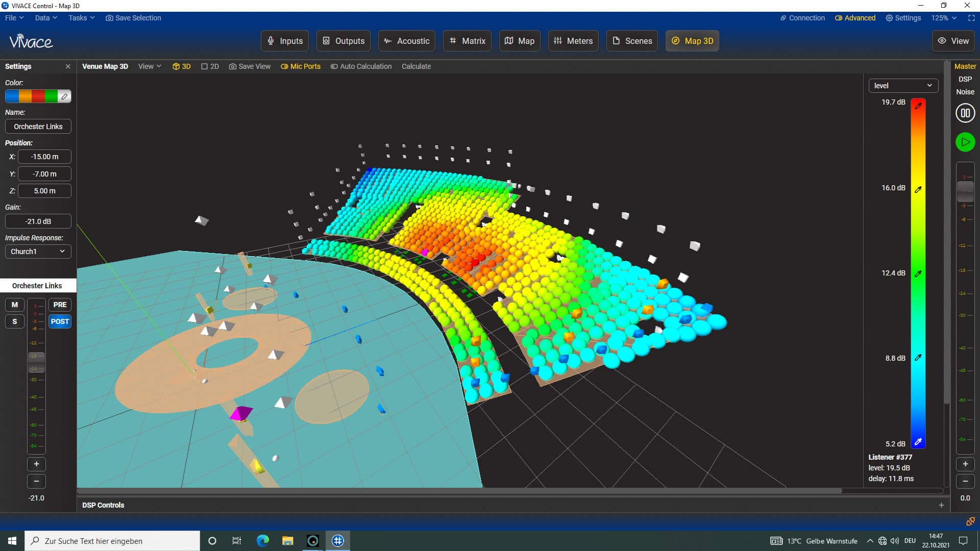Click the Calculate button
This screenshot has height=551, width=980.
416,67
